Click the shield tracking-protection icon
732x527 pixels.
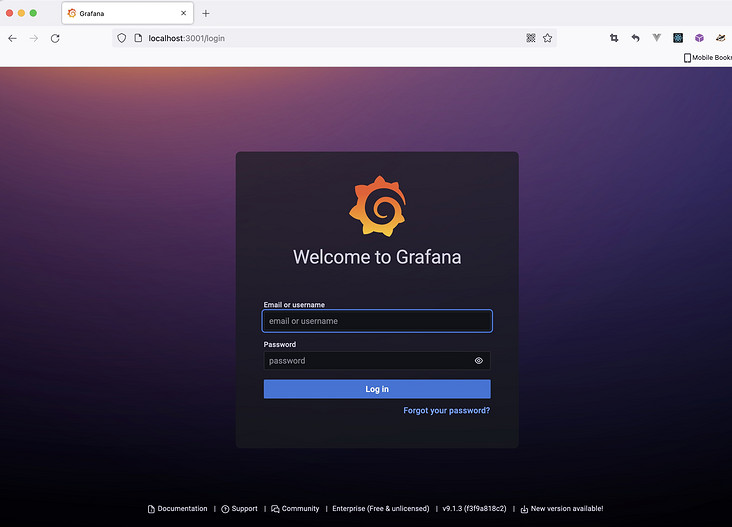121,38
